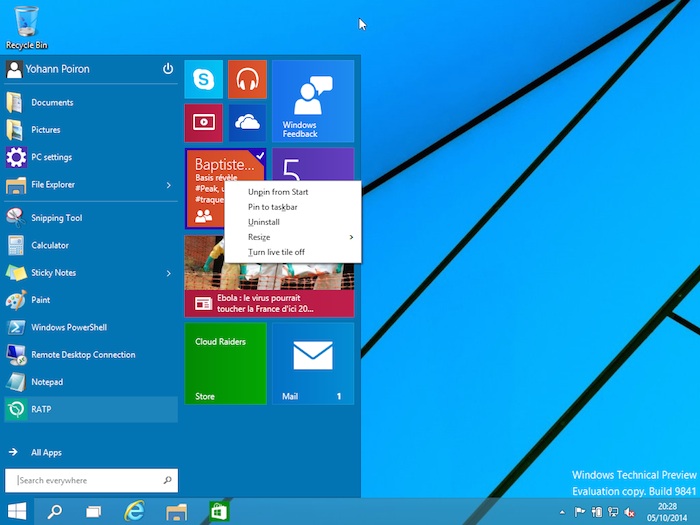Screen dimensions: 700x525
Task: Open the Mail tile
Action: (313, 362)
